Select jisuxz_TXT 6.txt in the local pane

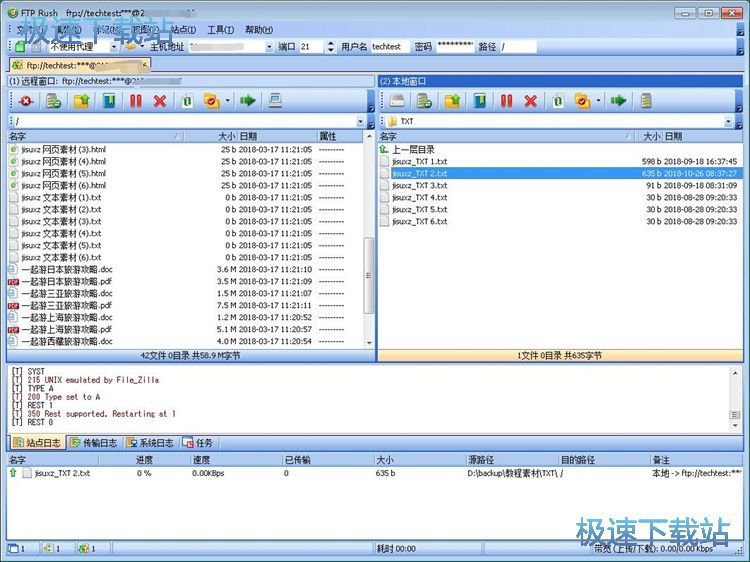click(560, 221)
